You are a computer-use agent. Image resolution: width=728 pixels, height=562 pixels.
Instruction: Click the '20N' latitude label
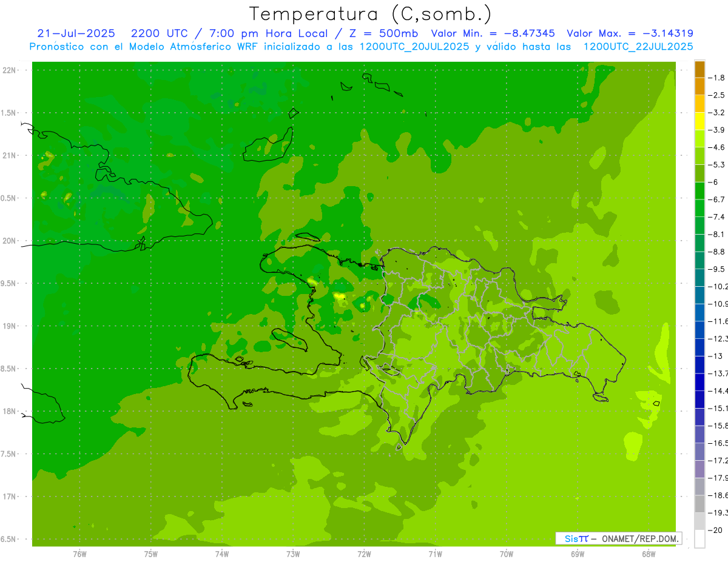[10, 241]
